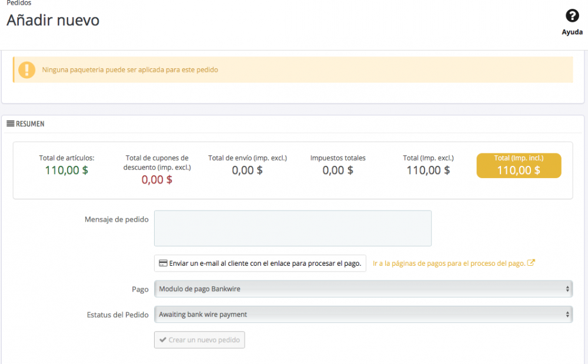The height and width of the screenshot is (364, 588).
Task: Click the Ninguna paqueteria warning message text
Action: click(130, 69)
